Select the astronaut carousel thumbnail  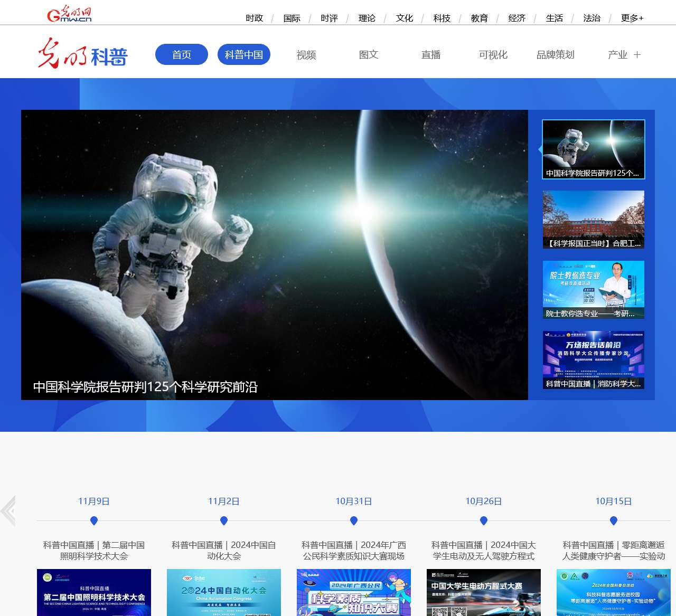point(594,149)
